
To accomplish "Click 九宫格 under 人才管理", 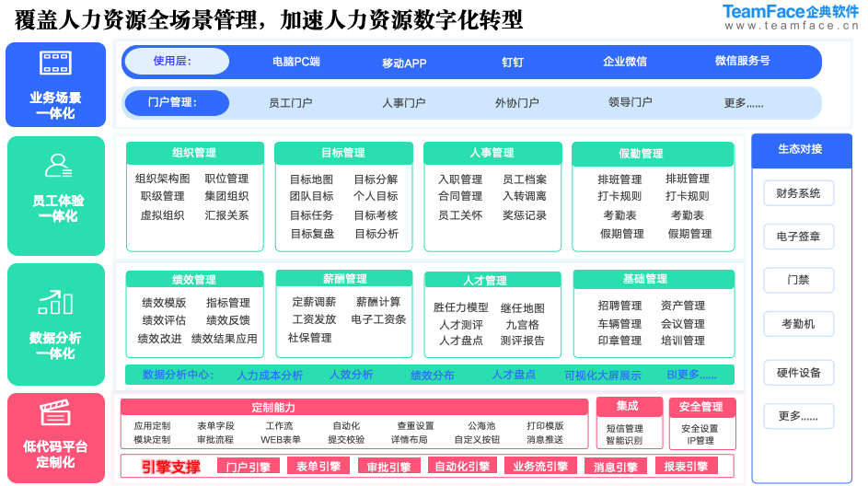I will tap(522, 325).
